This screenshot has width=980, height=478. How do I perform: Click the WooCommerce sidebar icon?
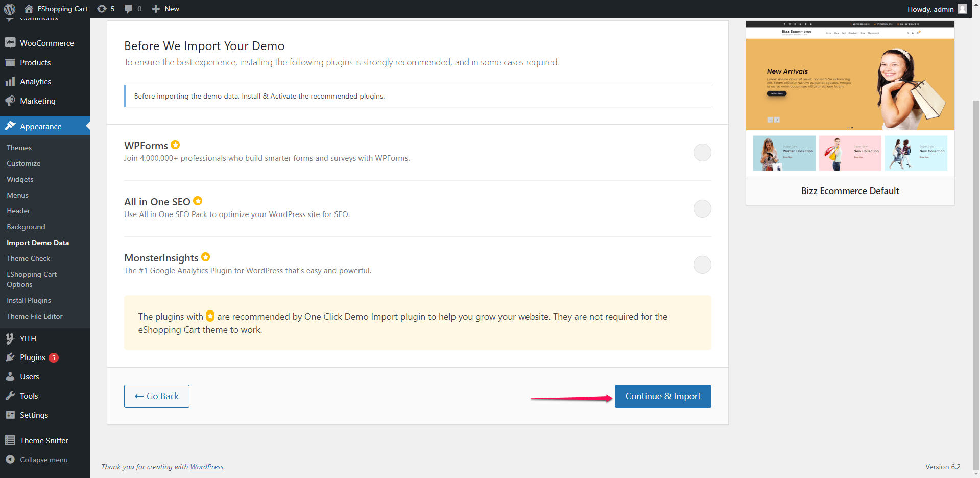[10, 43]
